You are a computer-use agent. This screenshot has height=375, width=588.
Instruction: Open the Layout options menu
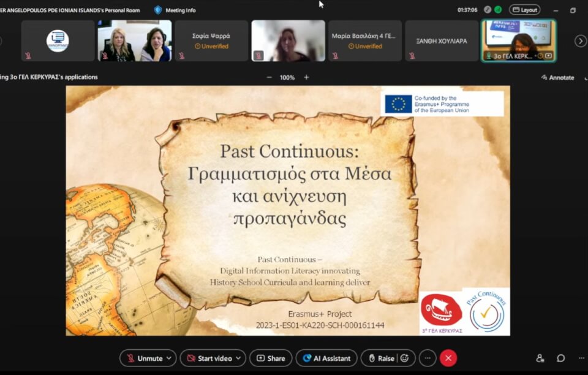tap(525, 10)
